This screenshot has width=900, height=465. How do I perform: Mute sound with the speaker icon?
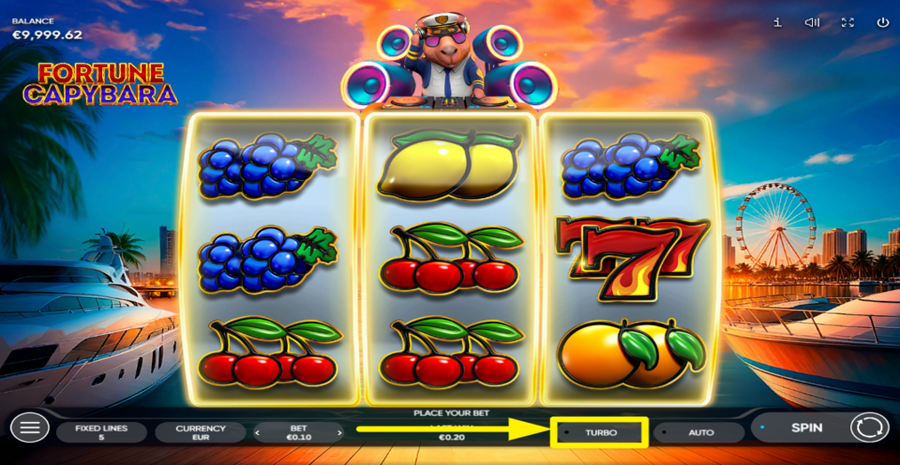click(812, 22)
